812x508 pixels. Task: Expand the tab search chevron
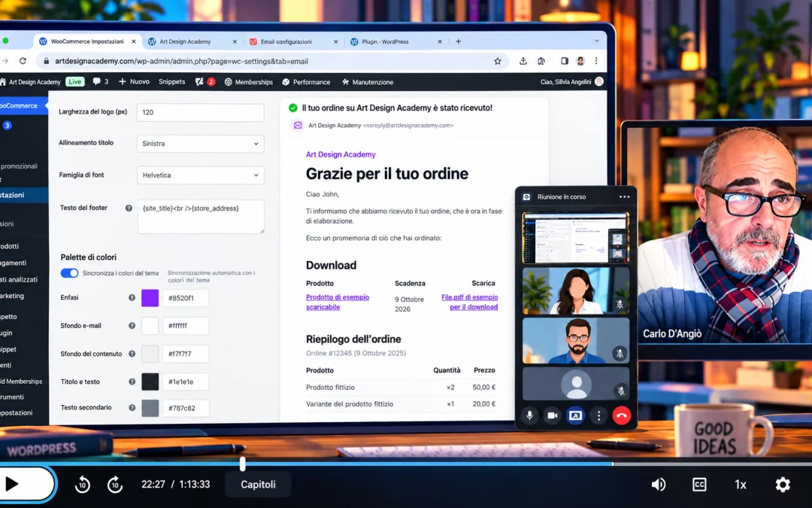click(596, 41)
